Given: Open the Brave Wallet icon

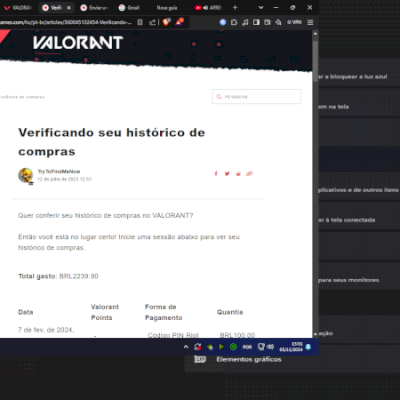Looking at the screenshot, I should 267,22.
